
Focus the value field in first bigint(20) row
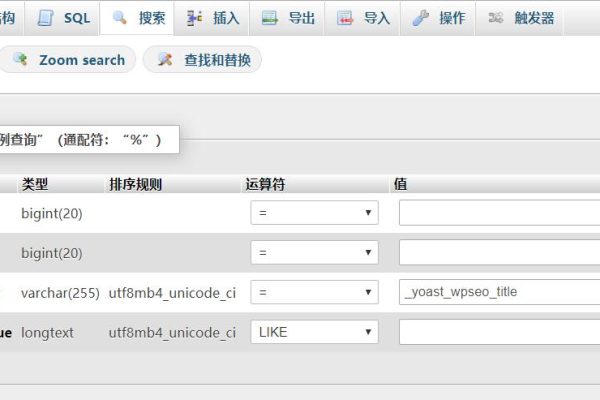[x=499, y=212]
